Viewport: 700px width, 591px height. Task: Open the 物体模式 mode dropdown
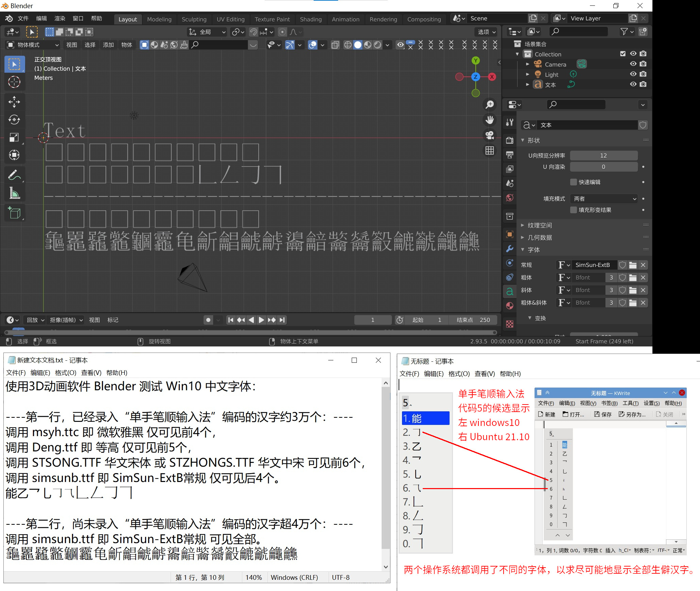click(x=33, y=45)
